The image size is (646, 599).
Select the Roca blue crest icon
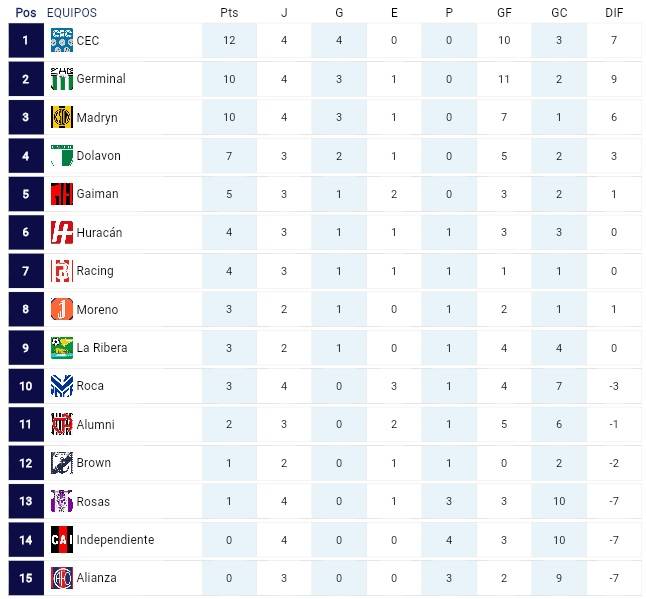click(62, 386)
